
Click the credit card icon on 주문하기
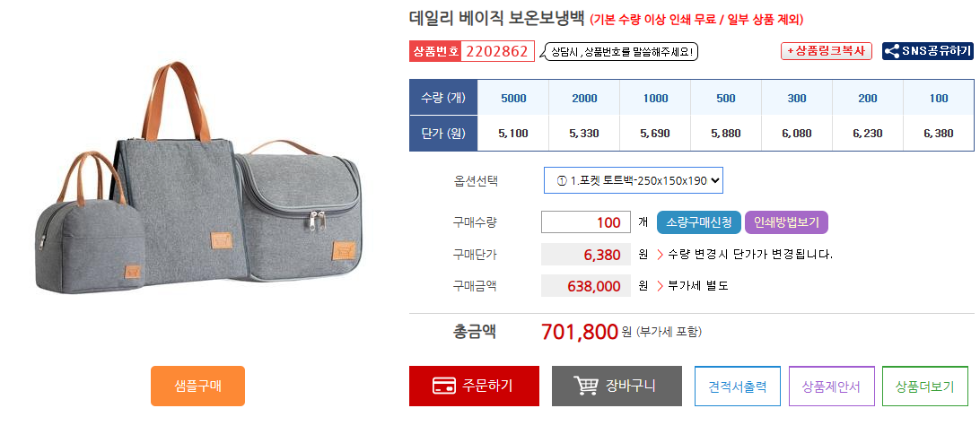(443, 387)
